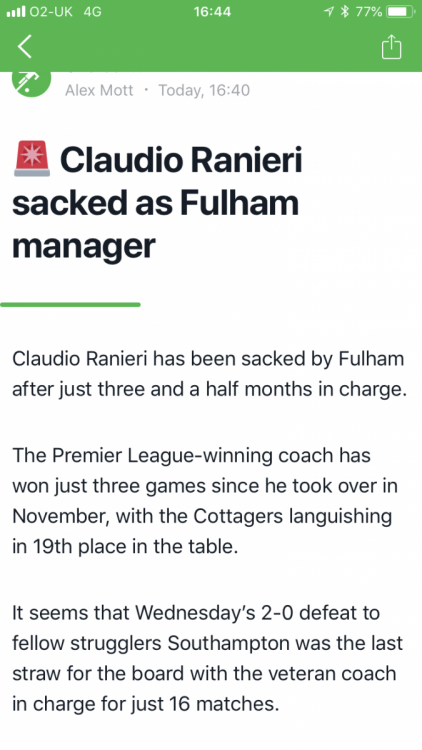
Task: Tap the 4G network indicator
Action: [x=92, y=12]
